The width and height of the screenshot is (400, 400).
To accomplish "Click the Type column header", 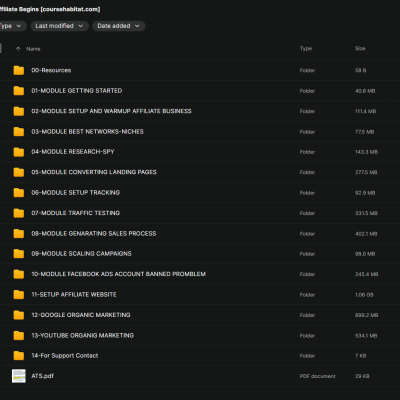I will [306, 48].
